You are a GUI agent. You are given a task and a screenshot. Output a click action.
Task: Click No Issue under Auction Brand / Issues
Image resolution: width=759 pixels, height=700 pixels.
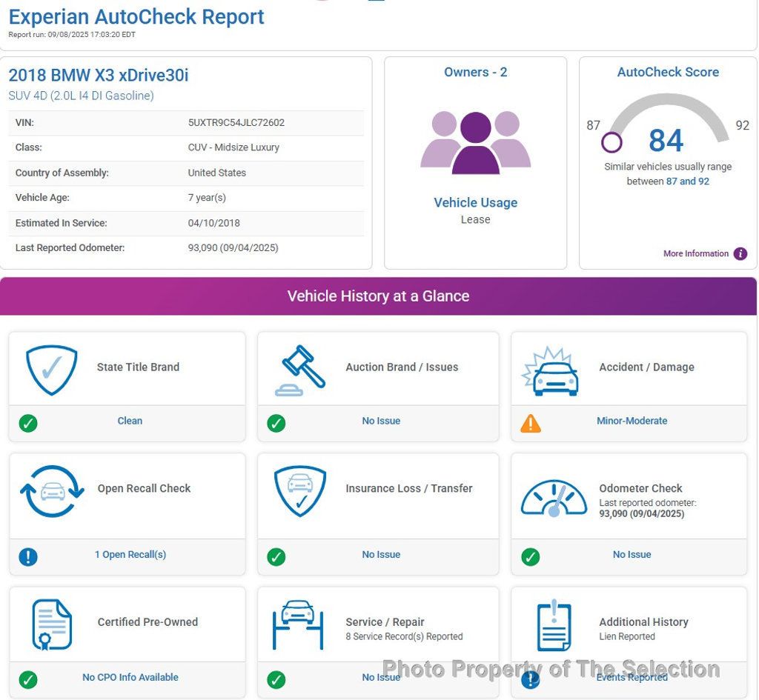click(x=381, y=421)
